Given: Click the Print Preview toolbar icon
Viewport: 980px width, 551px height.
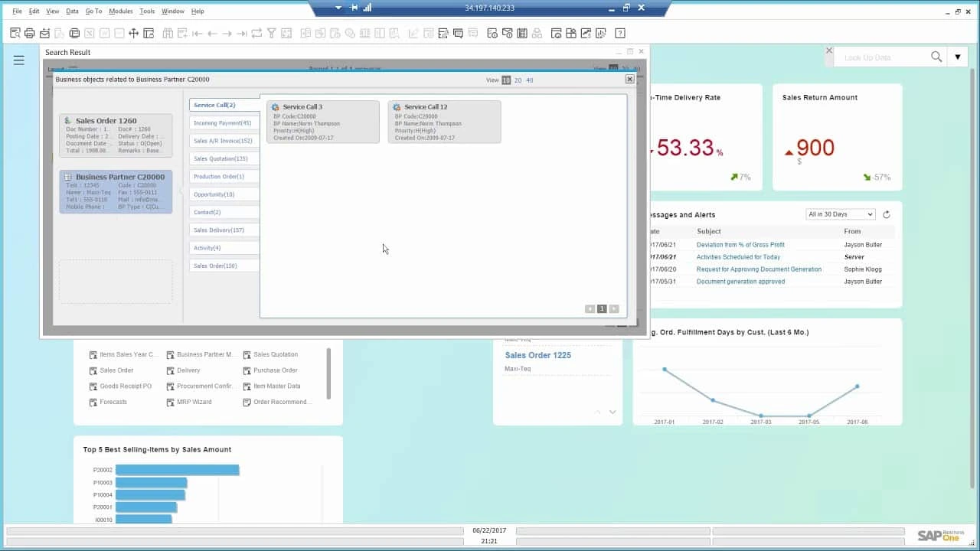Looking at the screenshot, I should tap(15, 33).
